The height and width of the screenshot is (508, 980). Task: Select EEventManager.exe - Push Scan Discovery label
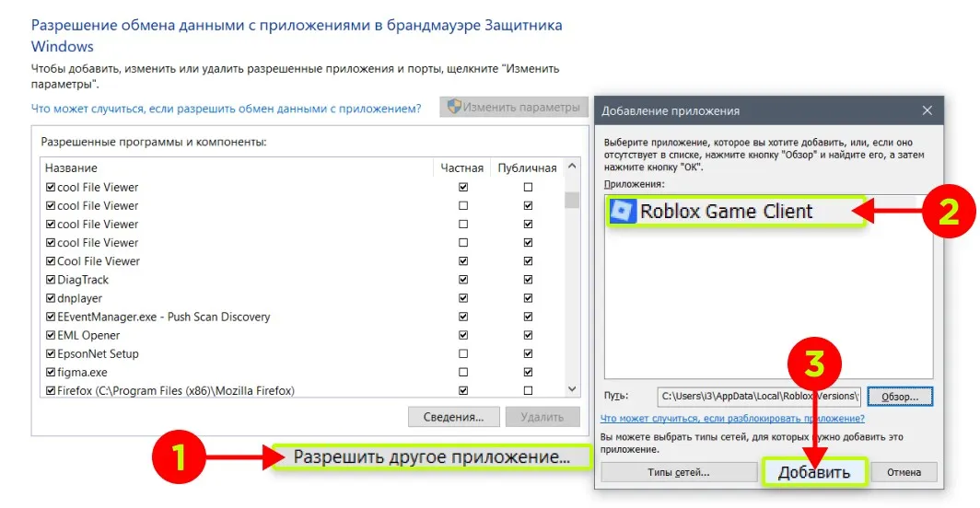[164, 317]
